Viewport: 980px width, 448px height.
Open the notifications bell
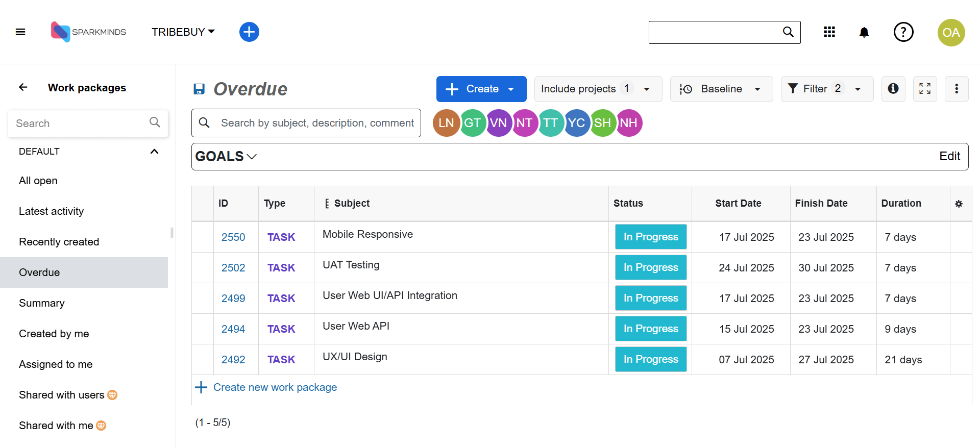[x=864, y=33]
